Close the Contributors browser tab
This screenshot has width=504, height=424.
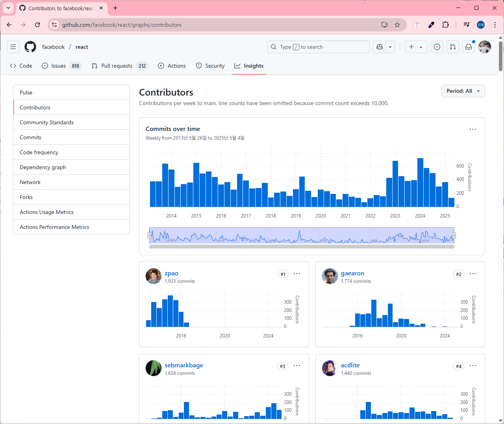click(101, 8)
